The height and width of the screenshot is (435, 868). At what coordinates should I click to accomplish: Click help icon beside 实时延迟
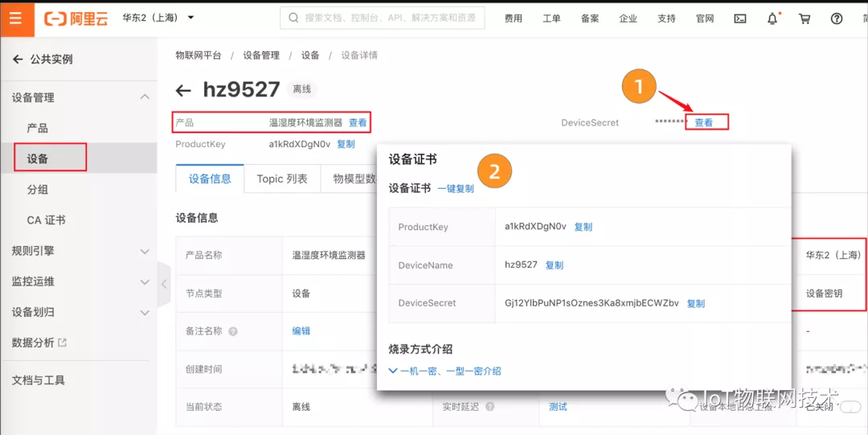pos(489,407)
